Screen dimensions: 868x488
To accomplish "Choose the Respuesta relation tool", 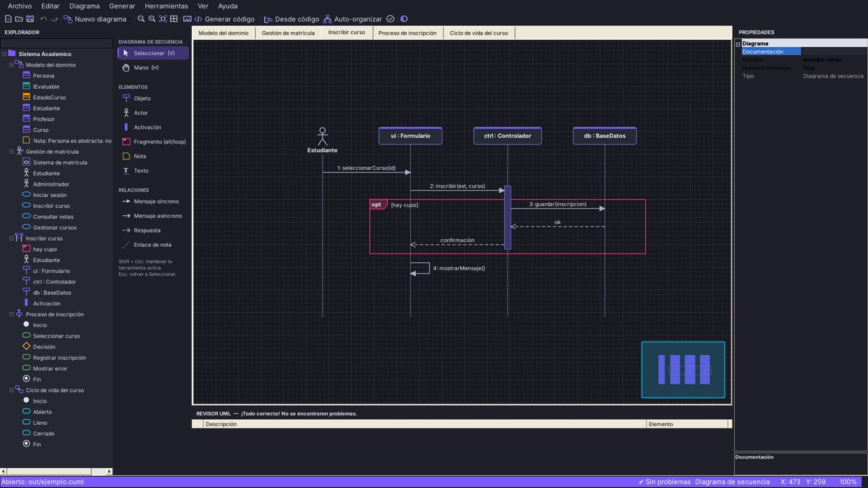I will 153,230.
